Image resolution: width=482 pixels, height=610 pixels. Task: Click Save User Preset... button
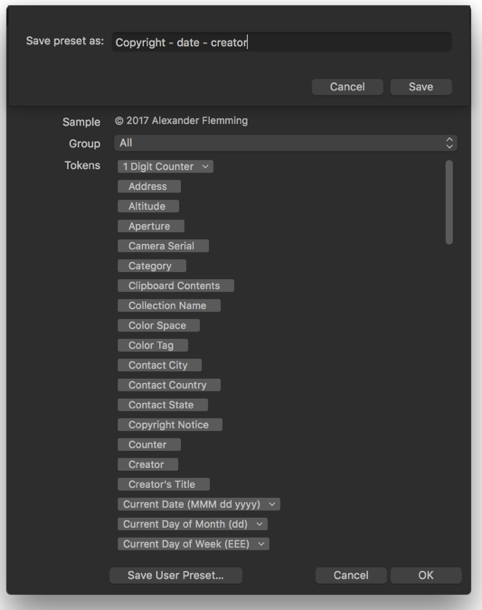(x=176, y=575)
